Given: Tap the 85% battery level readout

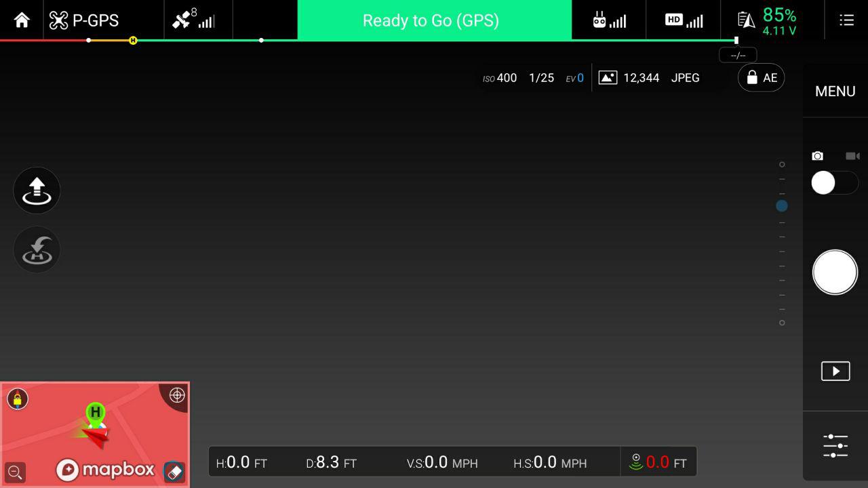Looking at the screenshot, I should 779,15.
